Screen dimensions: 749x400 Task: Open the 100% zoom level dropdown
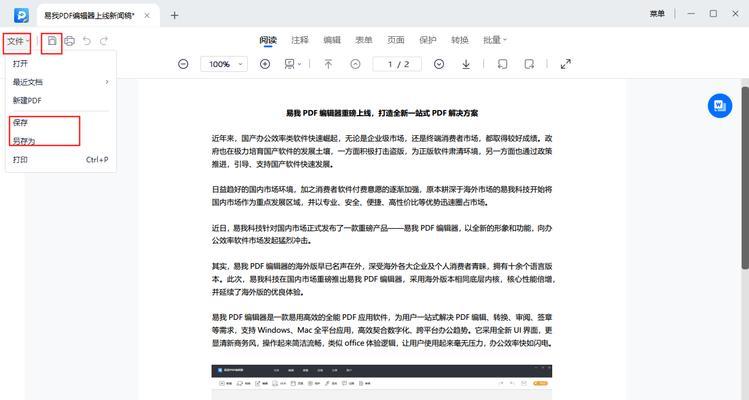coord(224,64)
